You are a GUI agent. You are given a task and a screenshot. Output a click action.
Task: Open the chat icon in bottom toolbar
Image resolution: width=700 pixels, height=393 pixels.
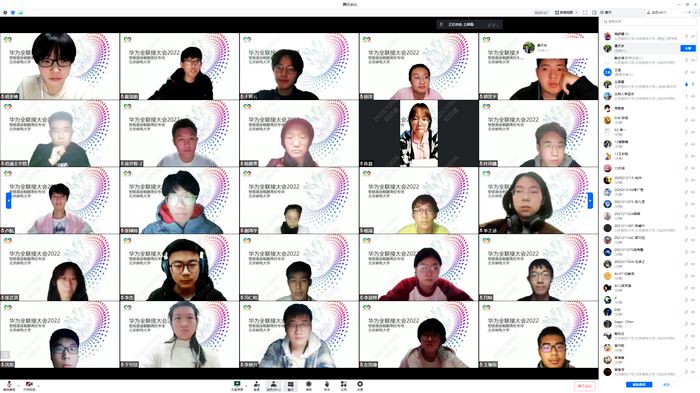[x=291, y=384]
